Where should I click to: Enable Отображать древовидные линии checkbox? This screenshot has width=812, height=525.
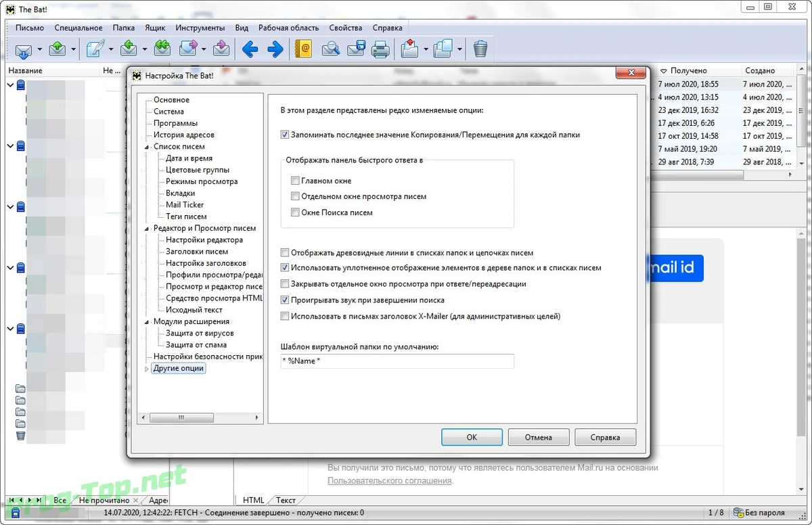point(285,252)
